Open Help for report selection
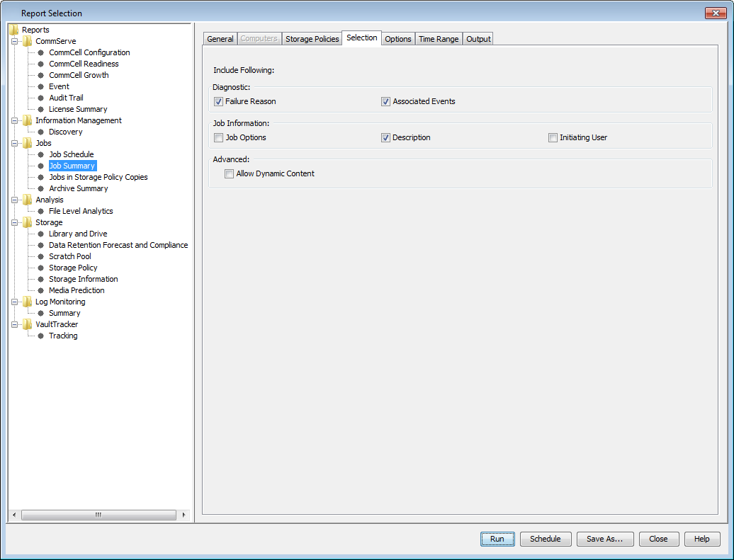This screenshot has width=734, height=560. point(701,539)
